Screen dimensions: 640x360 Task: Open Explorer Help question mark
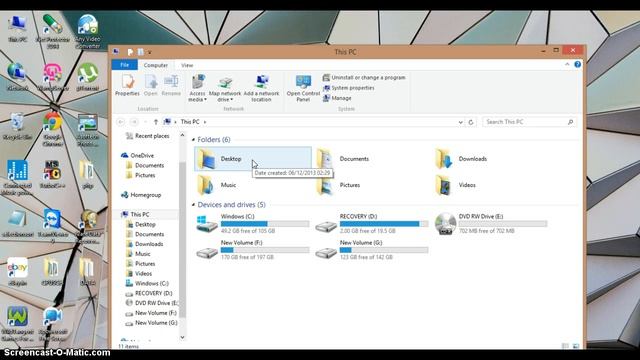(x=578, y=64)
